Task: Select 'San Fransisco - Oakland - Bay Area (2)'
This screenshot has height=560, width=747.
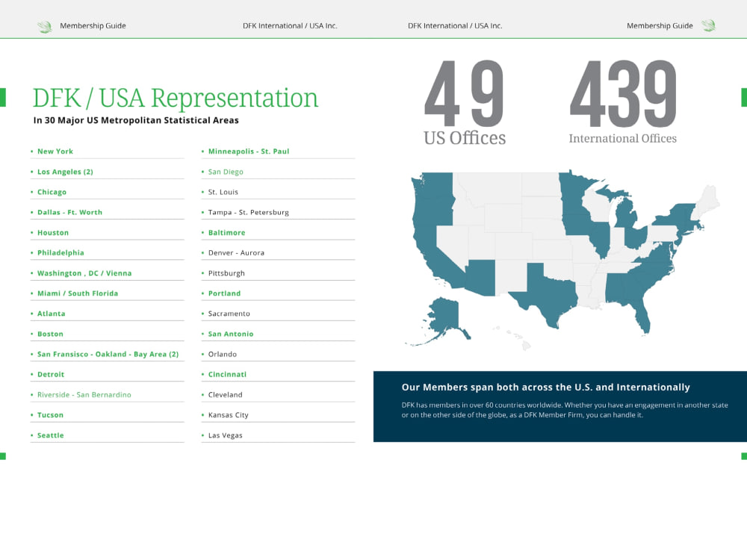Action: [x=108, y=354]
